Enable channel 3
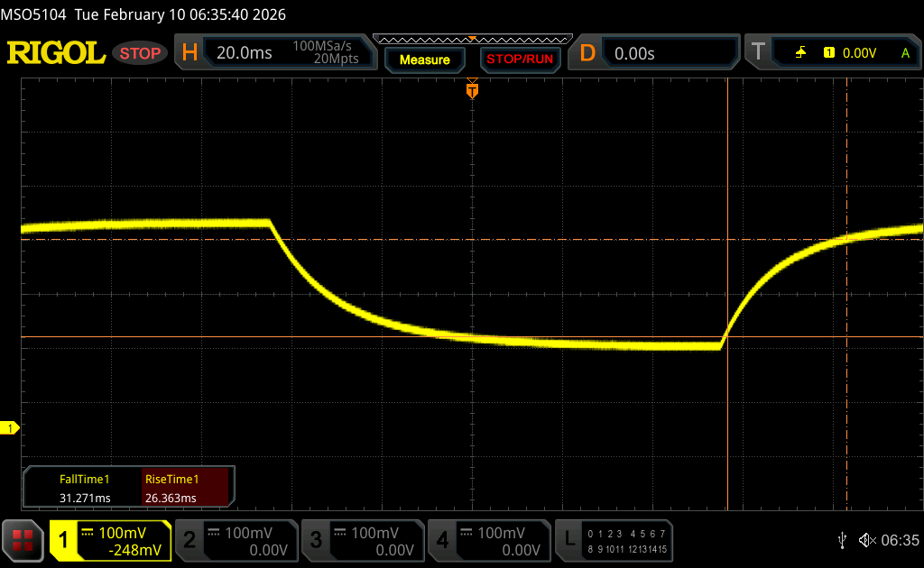 362,541
